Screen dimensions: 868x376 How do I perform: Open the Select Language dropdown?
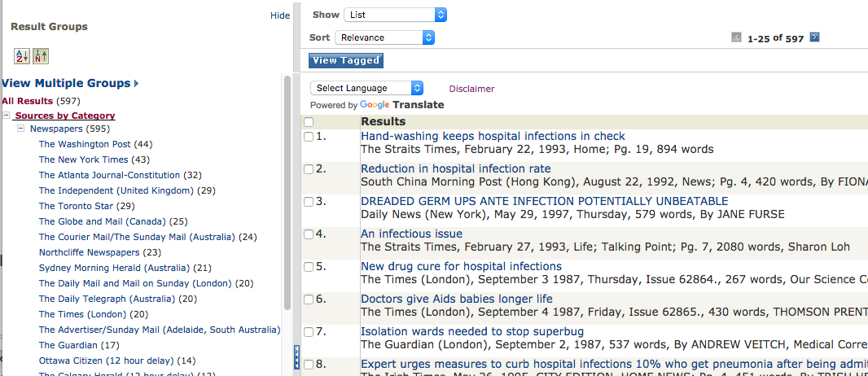[366, 88]
